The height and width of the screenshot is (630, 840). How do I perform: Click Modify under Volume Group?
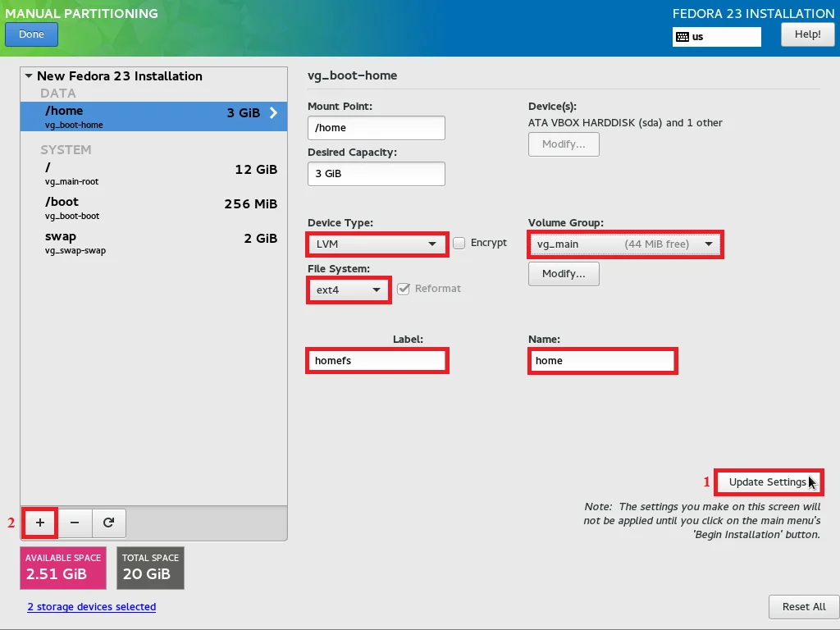(x=564, y=274)
